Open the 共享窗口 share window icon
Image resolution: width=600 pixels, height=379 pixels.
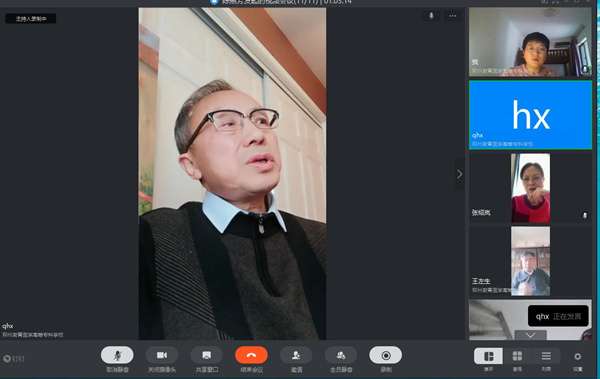tap(207, 355)
